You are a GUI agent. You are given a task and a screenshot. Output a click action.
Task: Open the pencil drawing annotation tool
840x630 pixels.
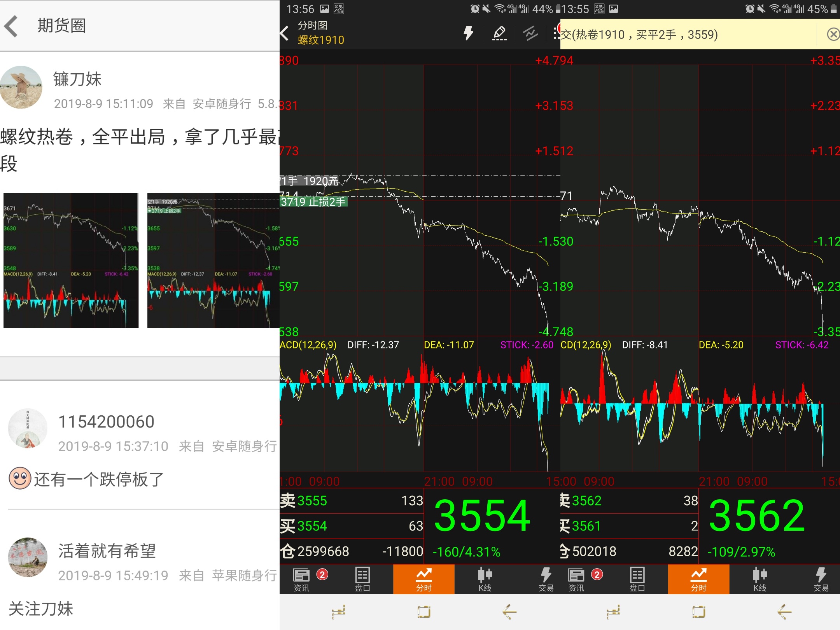(500, 33)
